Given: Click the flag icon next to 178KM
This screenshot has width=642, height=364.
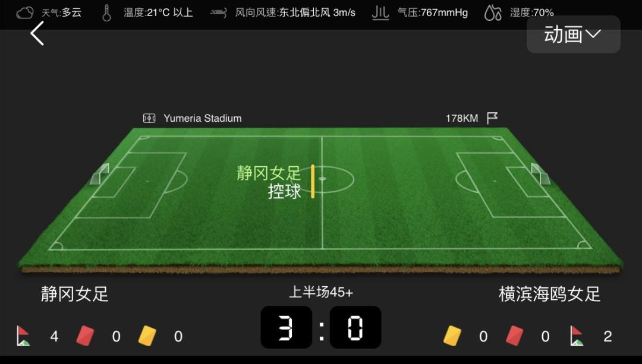Looking at the screenshot, I should pyautogui.click(x=492, y=118).
